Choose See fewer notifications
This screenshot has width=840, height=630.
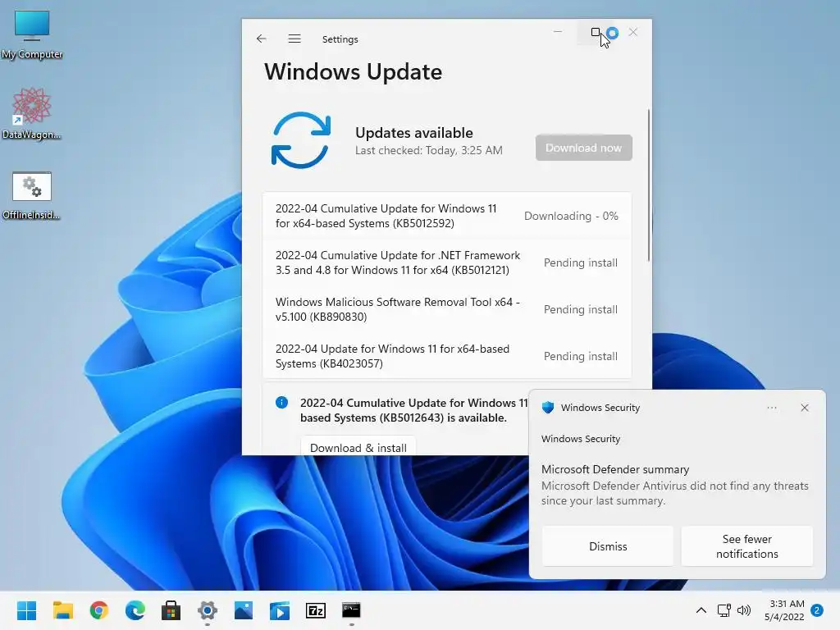point(746,546)
